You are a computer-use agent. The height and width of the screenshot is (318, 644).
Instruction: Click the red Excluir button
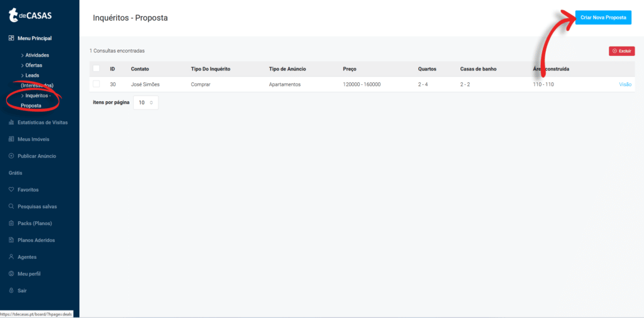622,52
